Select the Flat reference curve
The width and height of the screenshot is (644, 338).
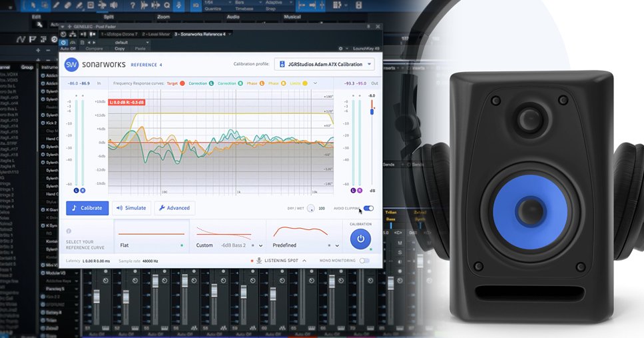coord(152,237)
